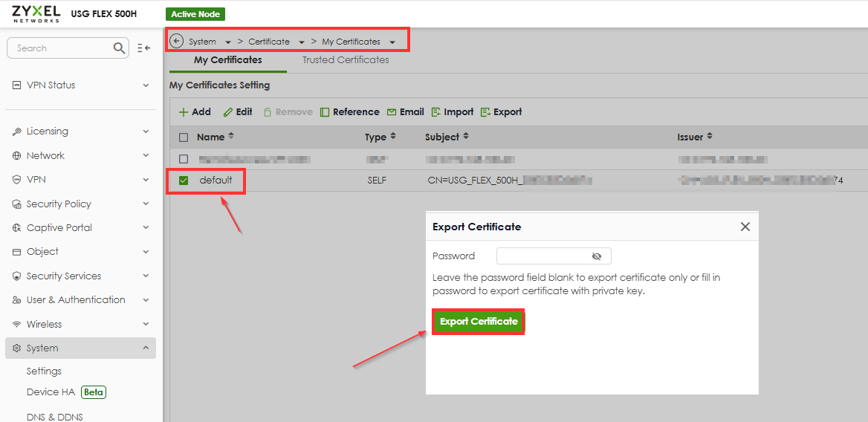
Task: Open Reference for selected certificate
Action: [349, 112]
